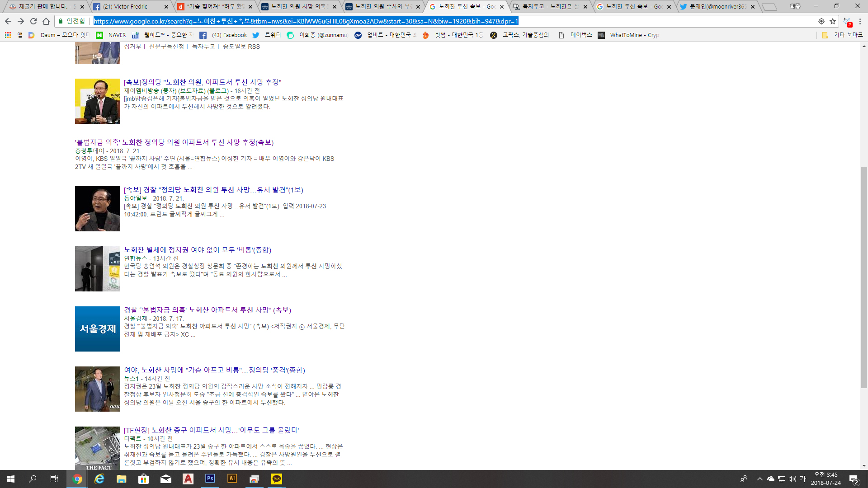Open the 연합뉴스 노회찬 별세 article headline

[x=198, y=250]
